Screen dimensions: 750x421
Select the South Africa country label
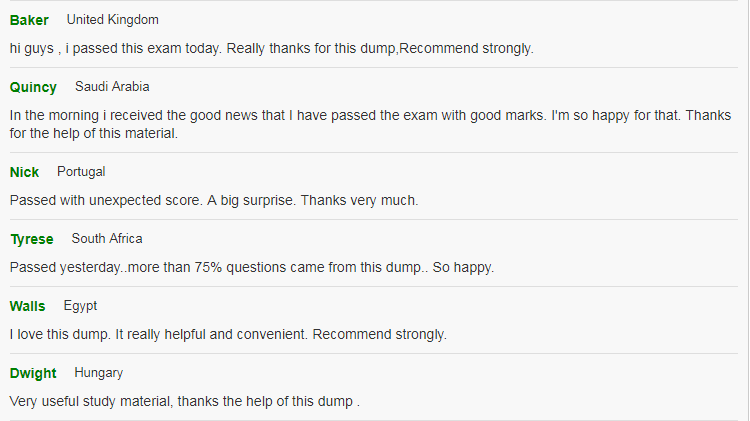click(107, 239)
